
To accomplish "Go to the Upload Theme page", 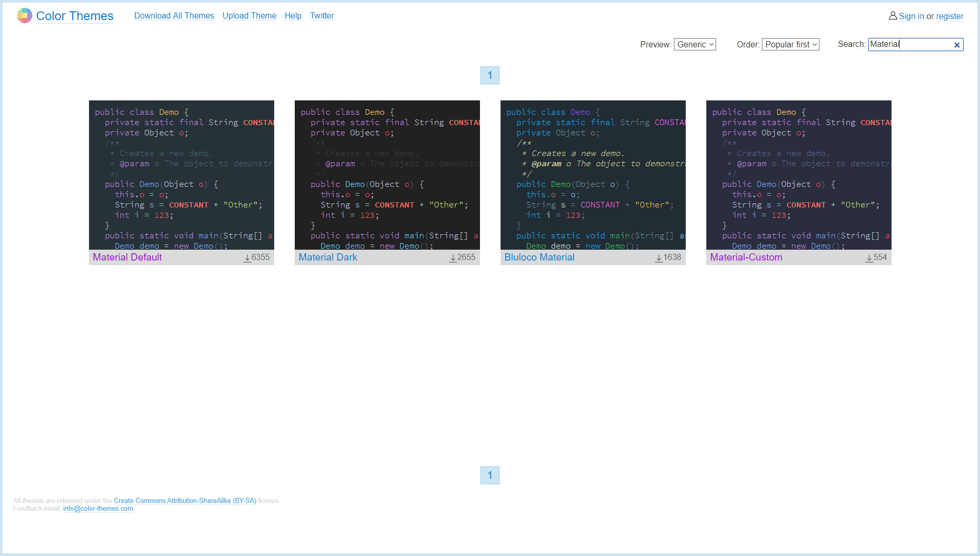I will pyautogui.click(x=249, y=15).
